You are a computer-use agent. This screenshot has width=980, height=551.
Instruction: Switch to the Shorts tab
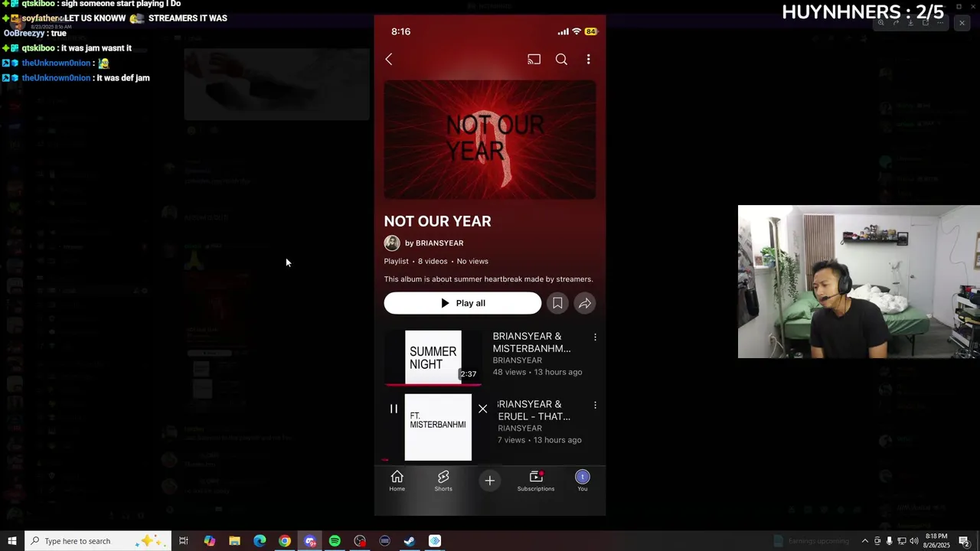click(x=443, y=481)
